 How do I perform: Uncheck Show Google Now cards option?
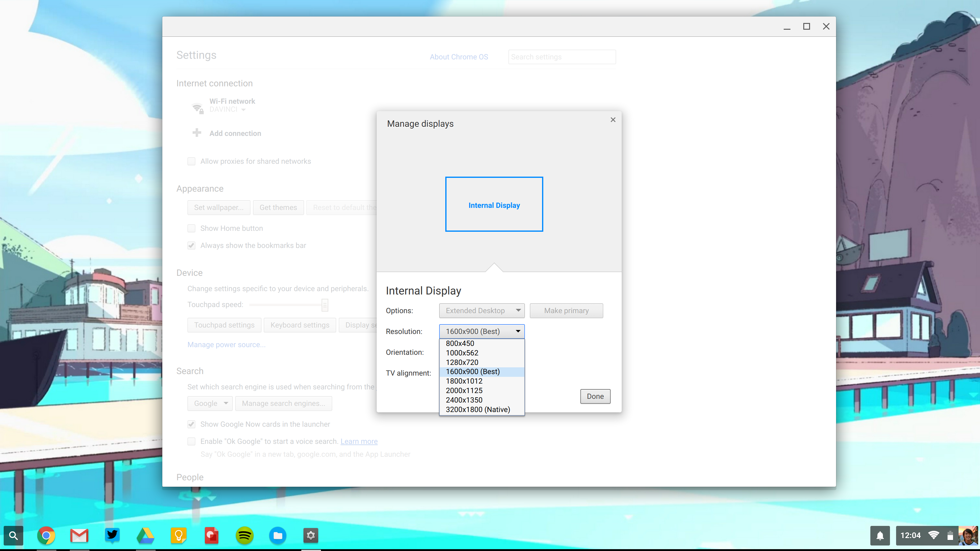coord(191,424)
